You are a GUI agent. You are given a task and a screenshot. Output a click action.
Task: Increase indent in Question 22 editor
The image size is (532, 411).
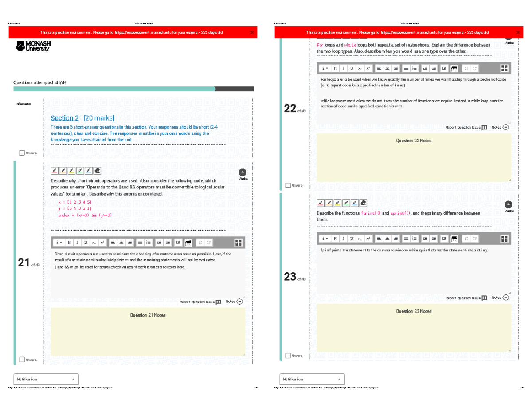click(434, 68)
